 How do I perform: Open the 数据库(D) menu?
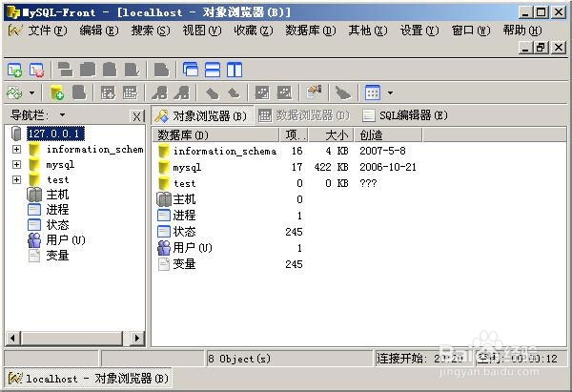311,31
